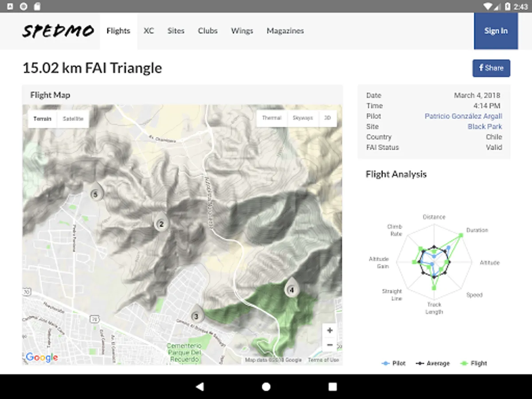532x399 pixels.
Task: Toggle Flight series in chart legend
Action: tap(473, 364)
